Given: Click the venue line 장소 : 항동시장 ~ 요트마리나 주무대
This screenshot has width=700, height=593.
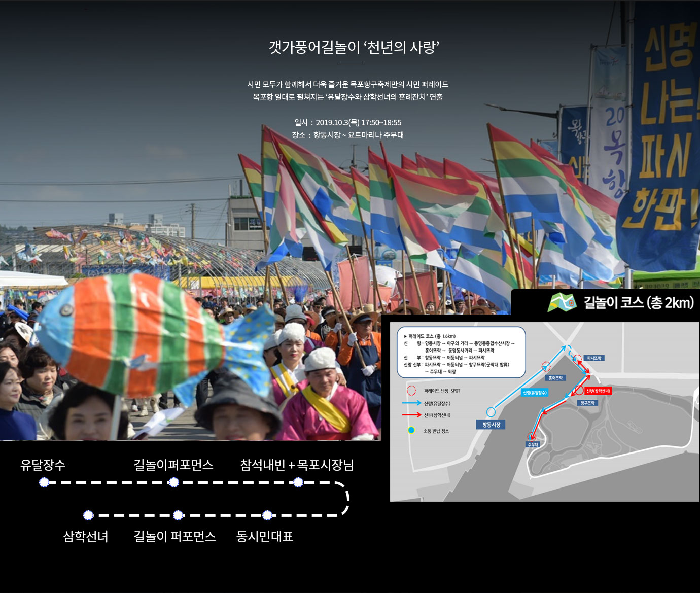Looking at the screenshot, I should (x=348, y=135).
